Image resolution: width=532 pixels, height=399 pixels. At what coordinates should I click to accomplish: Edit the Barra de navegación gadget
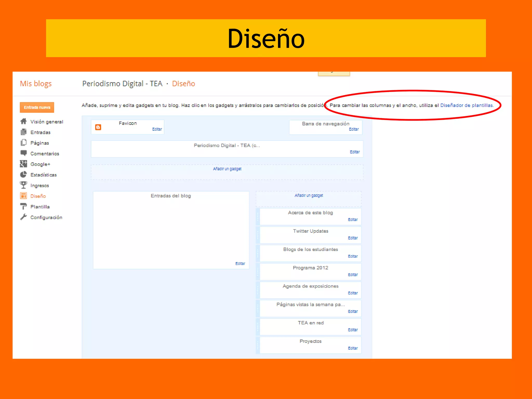coord(354,129)
